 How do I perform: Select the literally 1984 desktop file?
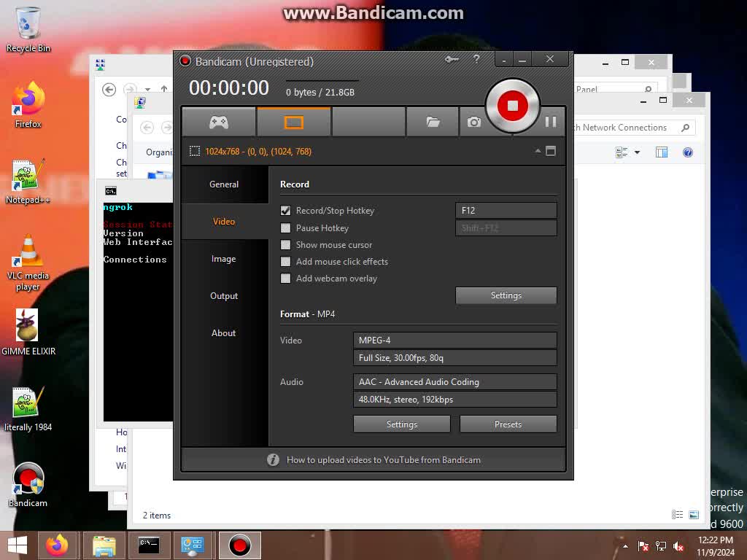28,409
